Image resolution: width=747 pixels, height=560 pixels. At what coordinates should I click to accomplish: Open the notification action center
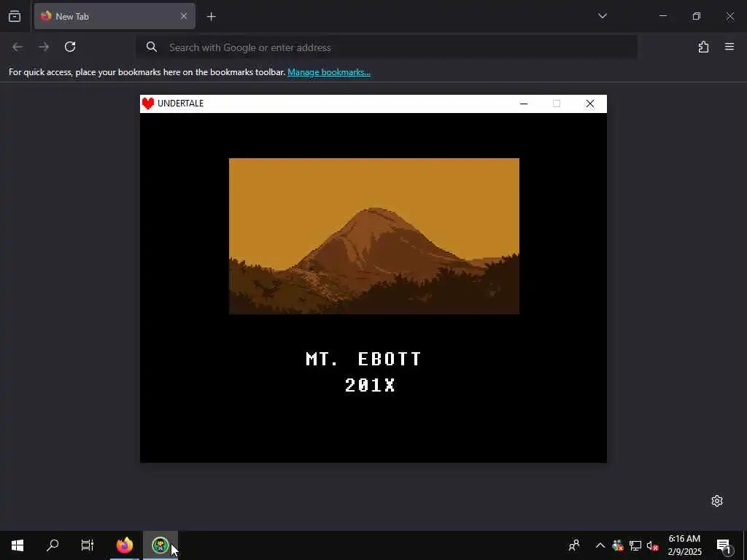click(x=724, y=545)
